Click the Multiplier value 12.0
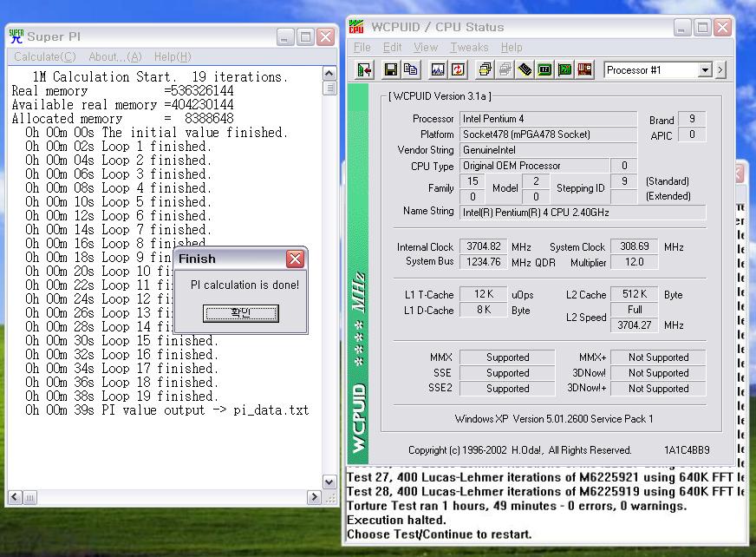 (x=634, y=262)
